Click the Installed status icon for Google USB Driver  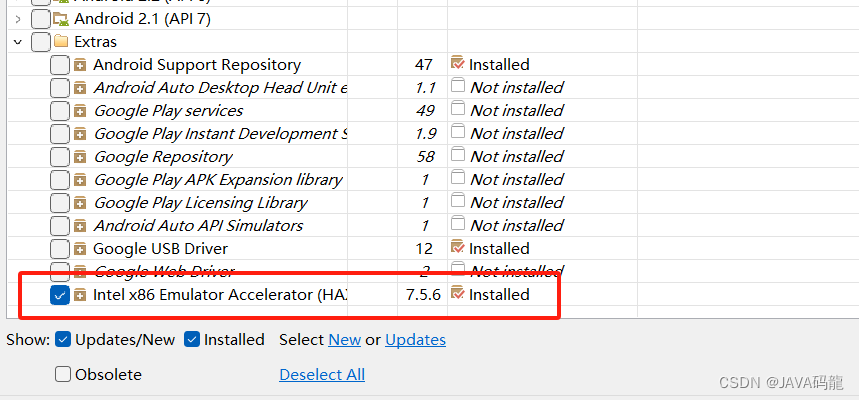(x=457, y=247)
